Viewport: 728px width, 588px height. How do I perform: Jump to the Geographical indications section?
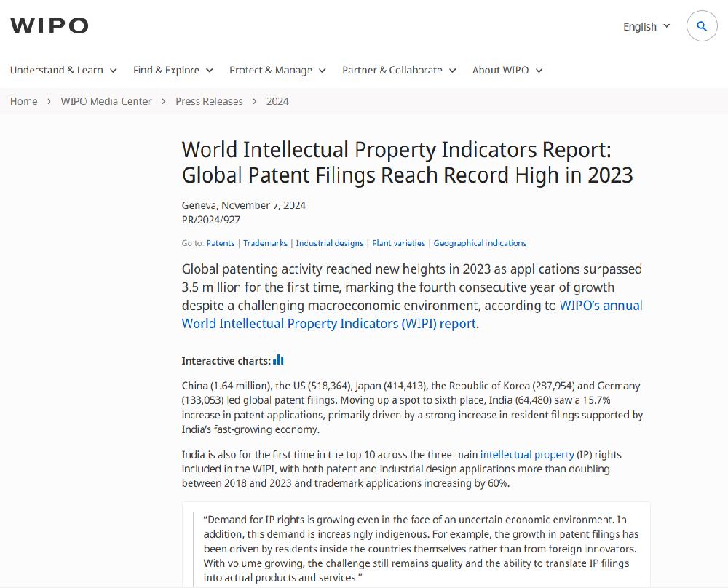(x=480, y=243)
